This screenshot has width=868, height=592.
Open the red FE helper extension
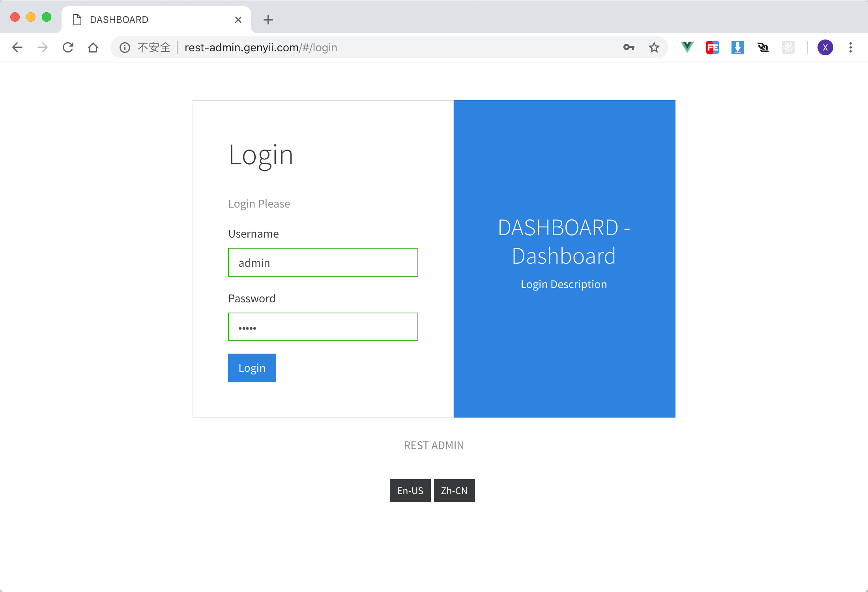pos(712,47)
